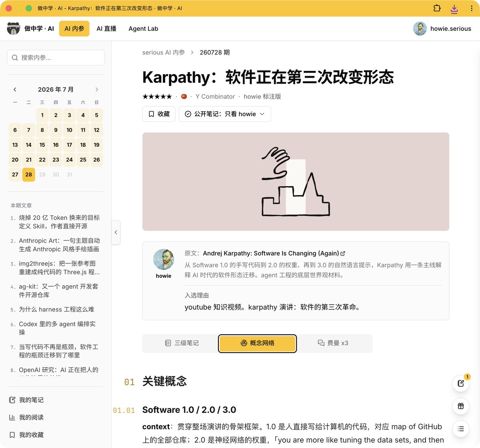Viewport: 480px width, 448px height.
Task: Open the three-dot browser menu
Action: pyautogui.click(x=471, y=8)
